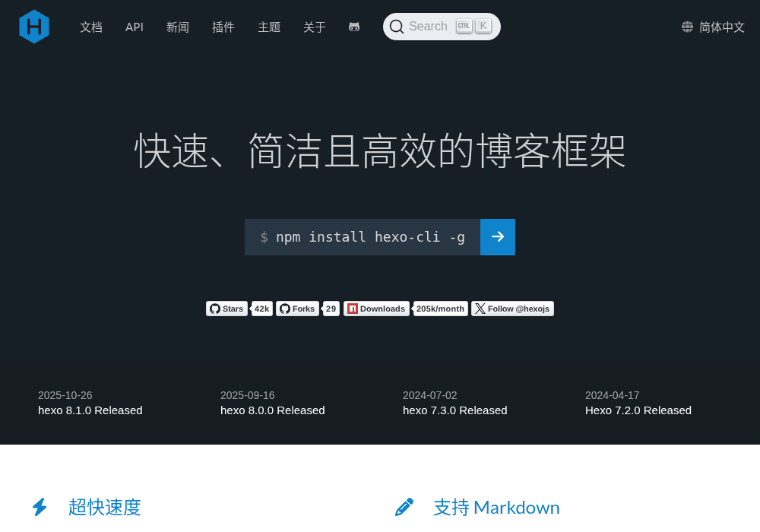Open the 新闻 menu item
This screenshot has width=760, height=532.
[x=177, y=27]
